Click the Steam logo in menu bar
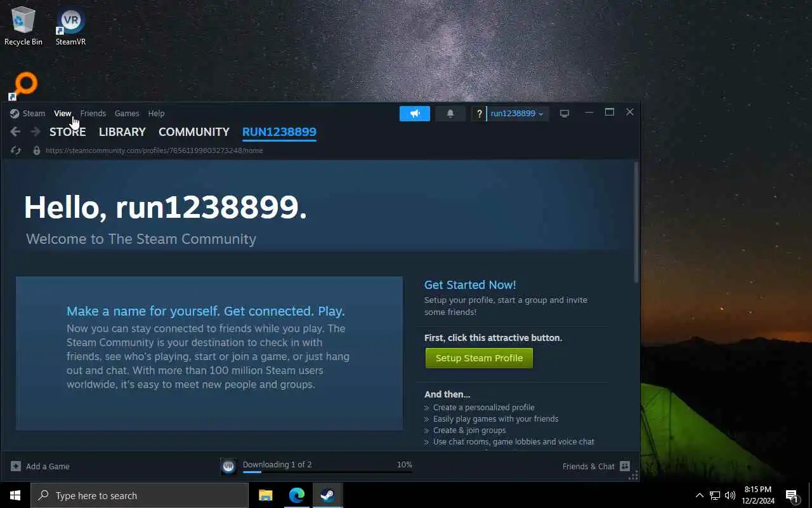 15,114
